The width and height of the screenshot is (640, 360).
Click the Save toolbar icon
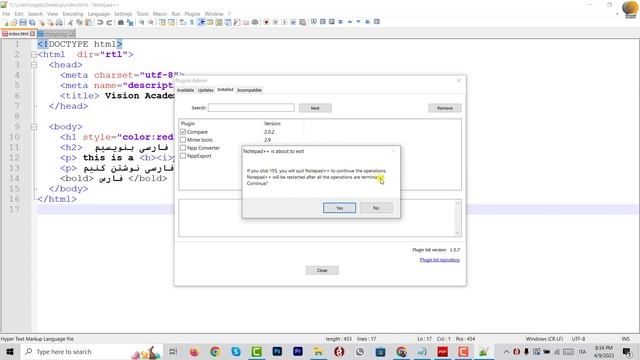(23, 22)
